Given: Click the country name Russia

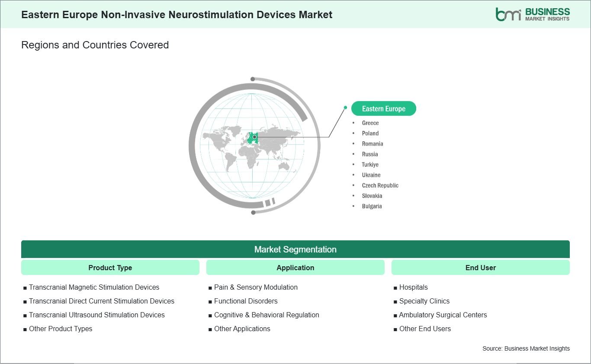Looking at the screenshot, I should 370,154.
